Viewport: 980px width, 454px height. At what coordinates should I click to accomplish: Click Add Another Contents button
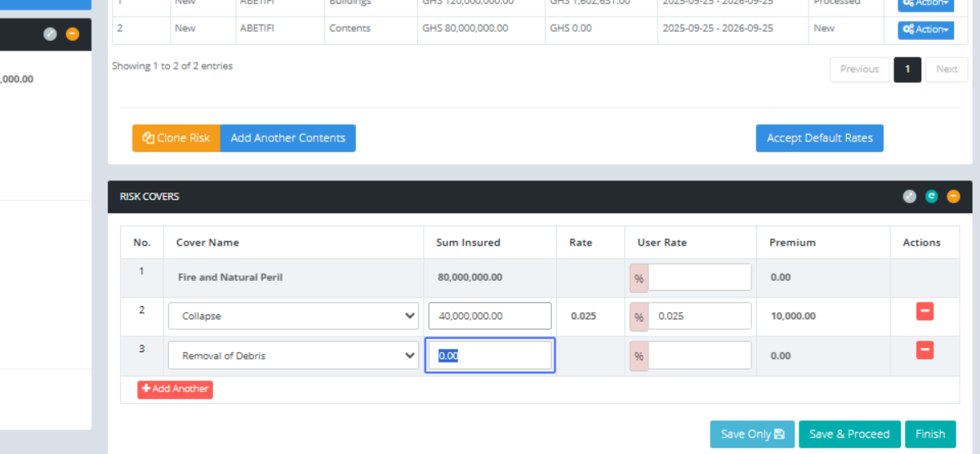pyautogui.click(x=287, y=138)
